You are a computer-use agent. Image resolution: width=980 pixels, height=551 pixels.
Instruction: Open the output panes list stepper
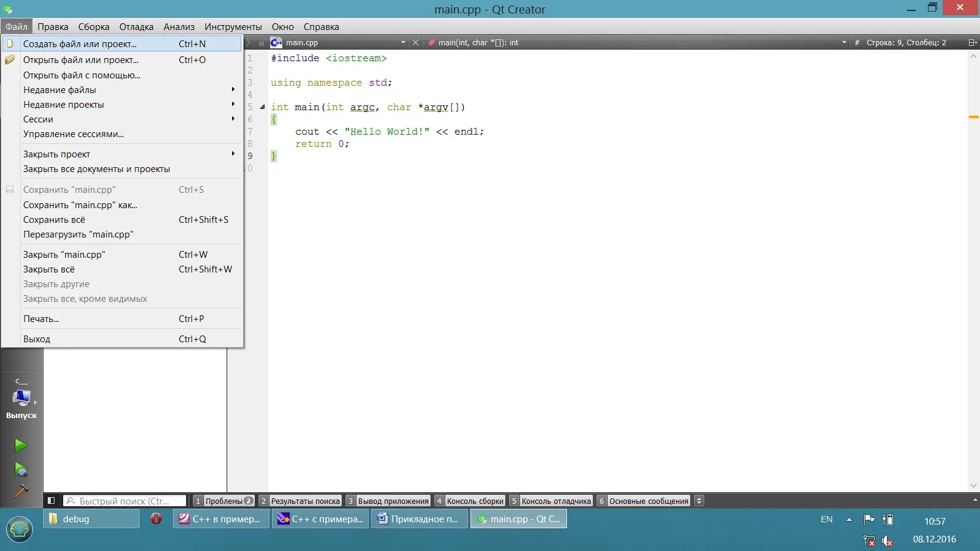(x=699, y=501)
